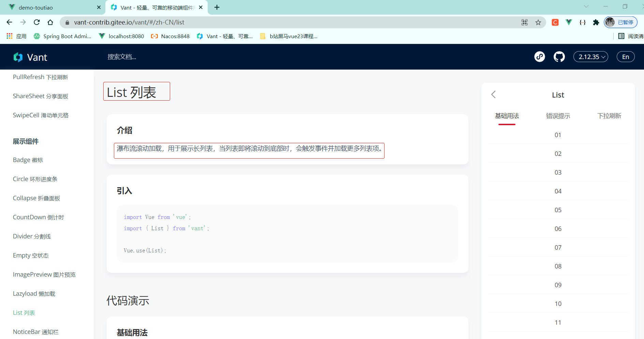
Task: Open the Extensions puzzle icon
Action: point(596,23)
